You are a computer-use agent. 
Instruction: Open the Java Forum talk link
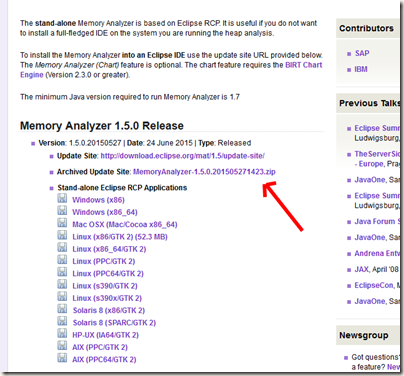[x=377, y=222]
